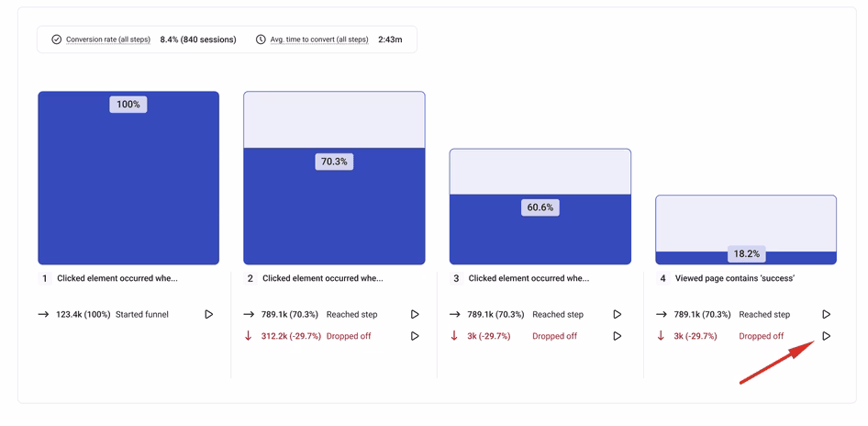Click step 3 Clicked element title
The width and height of the screenshot is (868, 426).
point(529,278)
